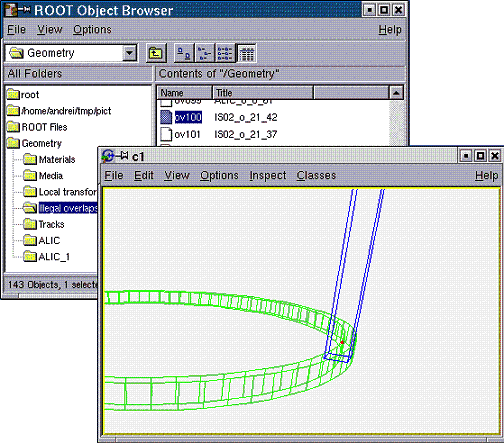The height and width of the screenshot is (443, 504).
Task: Open the Classes menu in c1
Action: coord(316,175)
